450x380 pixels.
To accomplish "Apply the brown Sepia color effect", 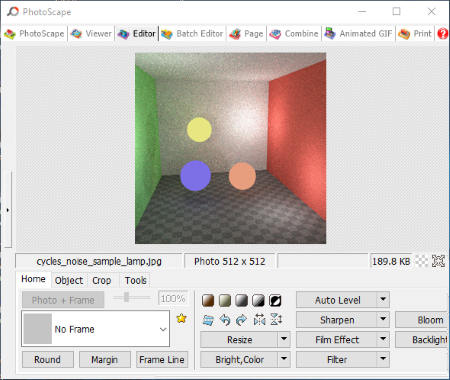I will click(x=208, y=300).
